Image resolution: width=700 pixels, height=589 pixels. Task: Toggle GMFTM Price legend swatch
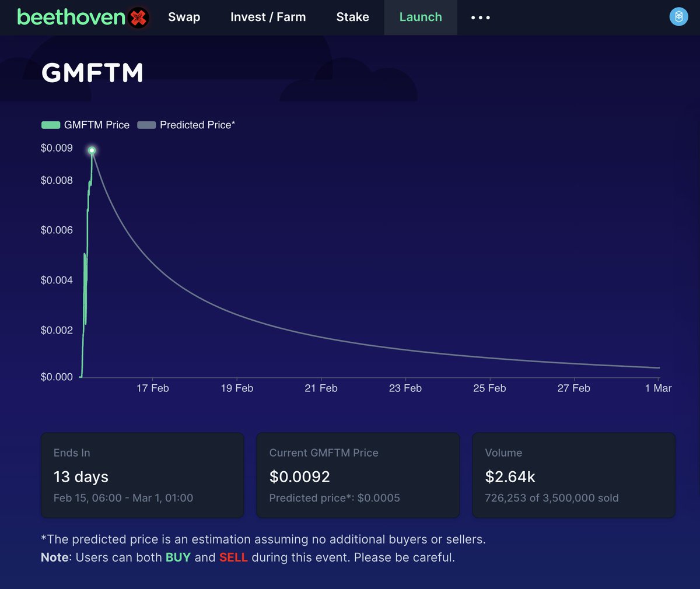pyautogui.click(x=51, y=125)
